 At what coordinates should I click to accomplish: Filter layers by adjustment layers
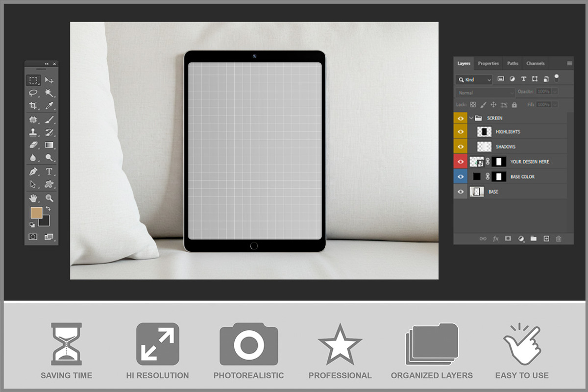[x=512, y=78]
